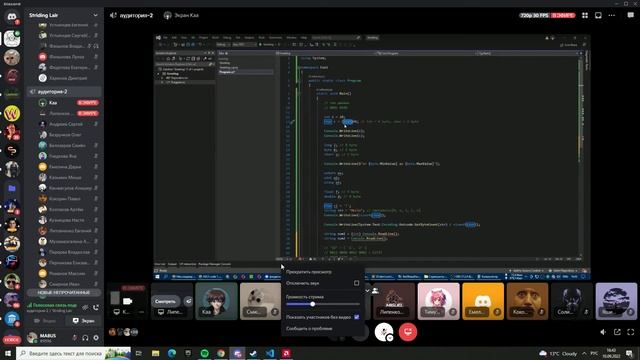Click the participants member icon above tiles
The width and height of the screenshot is (640, 360).
pos(375,291)
